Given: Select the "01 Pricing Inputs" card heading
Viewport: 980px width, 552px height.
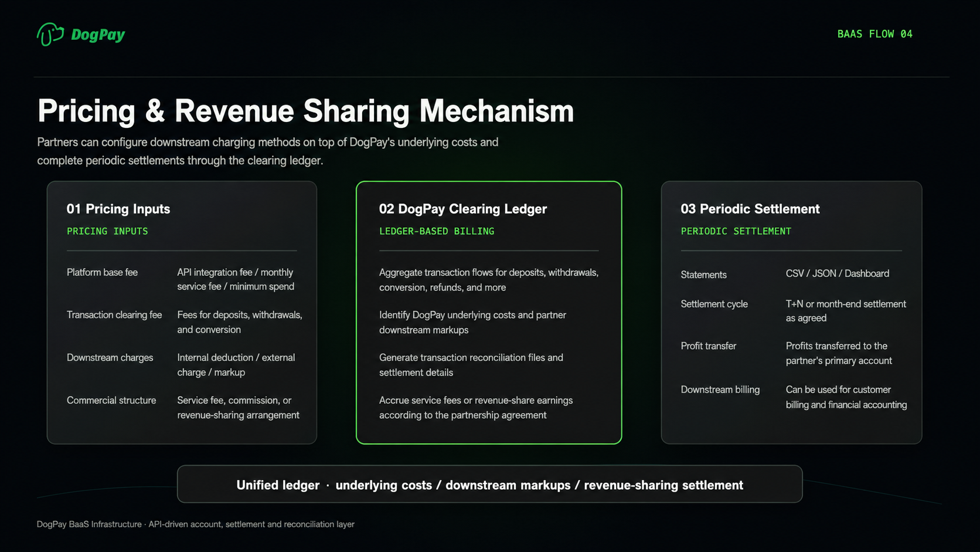Looking at the screenshot, I should 118,209.
